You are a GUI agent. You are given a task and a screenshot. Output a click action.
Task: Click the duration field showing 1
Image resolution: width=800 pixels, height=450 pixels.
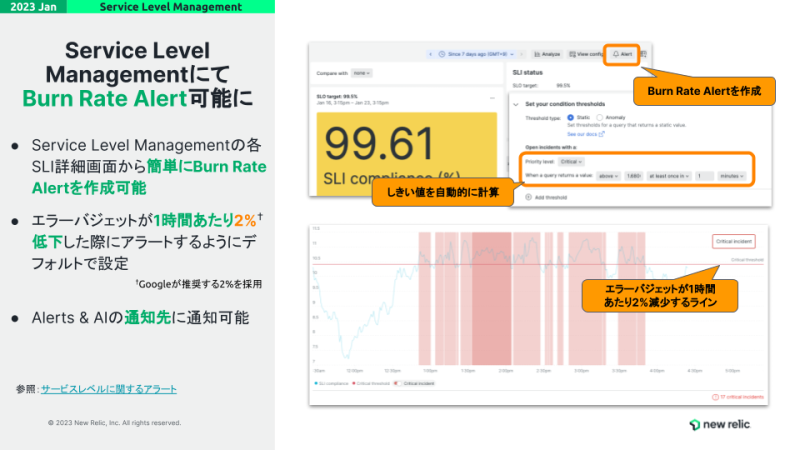click(x=704, y=176)
